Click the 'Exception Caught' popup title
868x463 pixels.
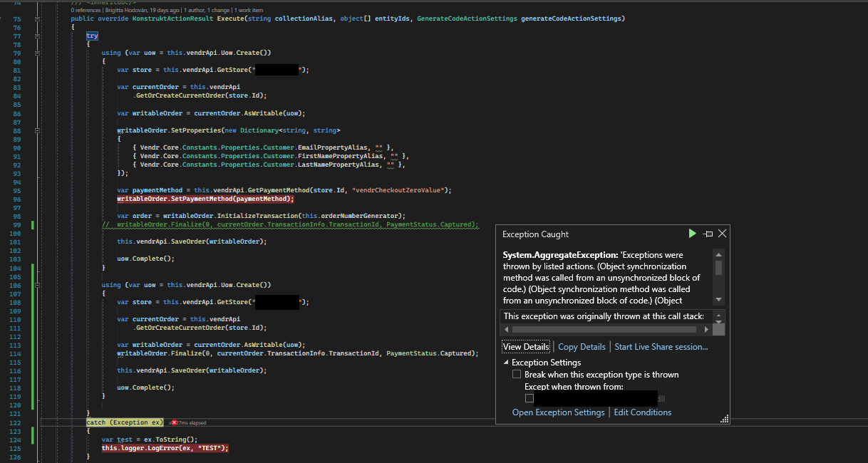pos(536,234)
